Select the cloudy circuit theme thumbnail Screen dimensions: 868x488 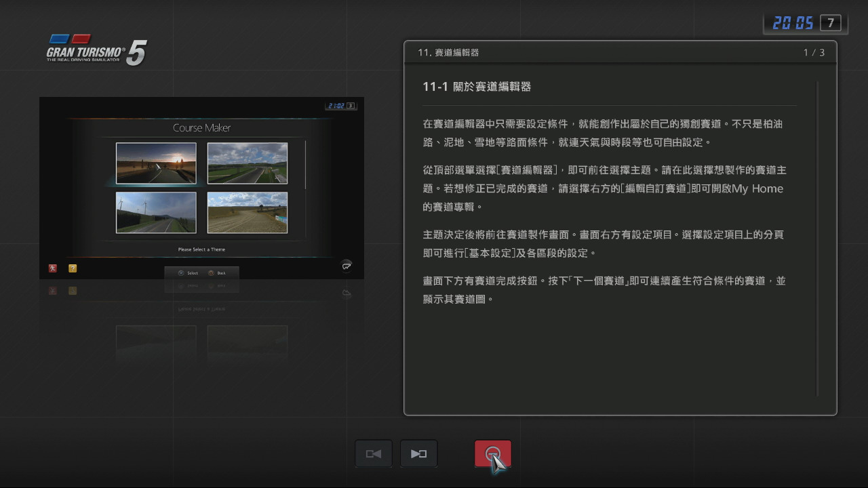click(247, 163)
